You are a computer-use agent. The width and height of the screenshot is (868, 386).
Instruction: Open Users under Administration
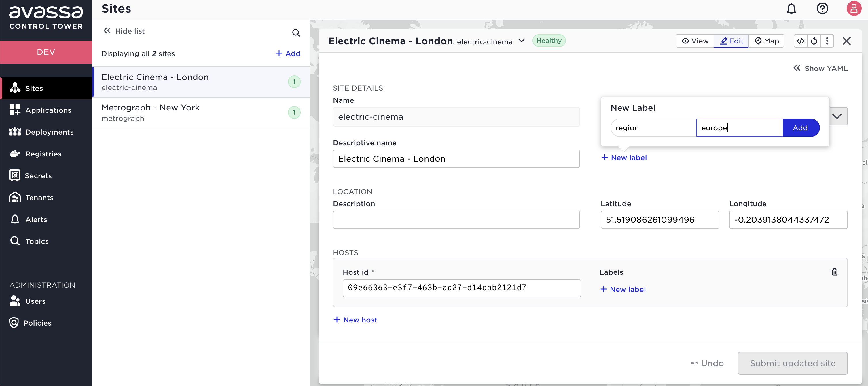(x=46, y=301)
